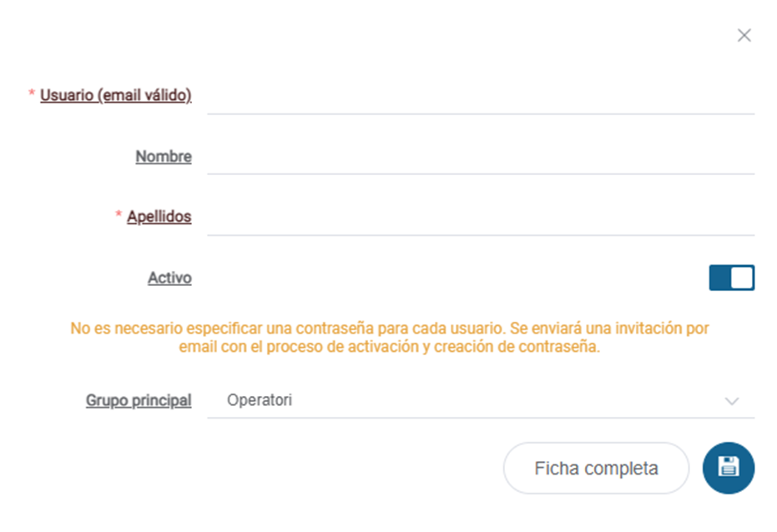Click the Activo label text
The image size is (777, 532).
(169, 278)
